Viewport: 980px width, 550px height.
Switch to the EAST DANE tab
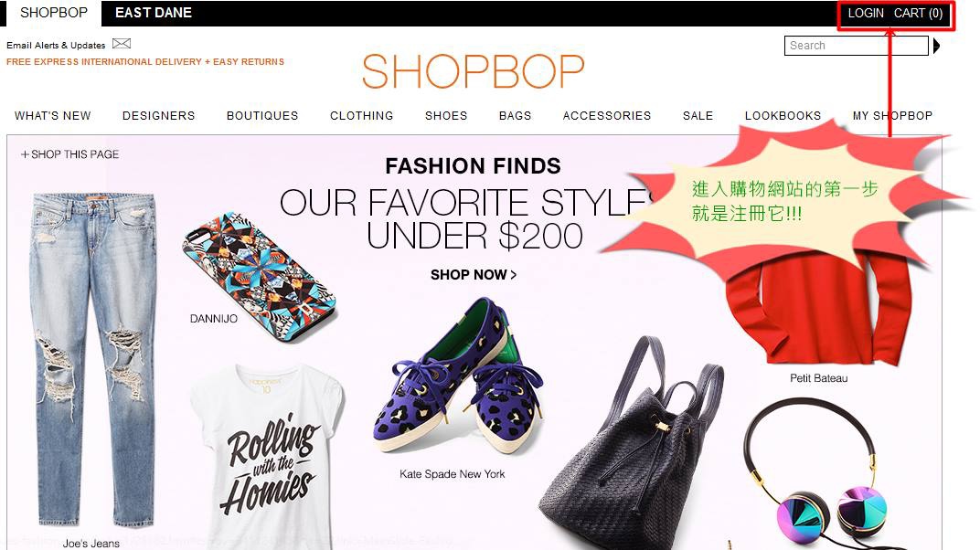[154, 13]
